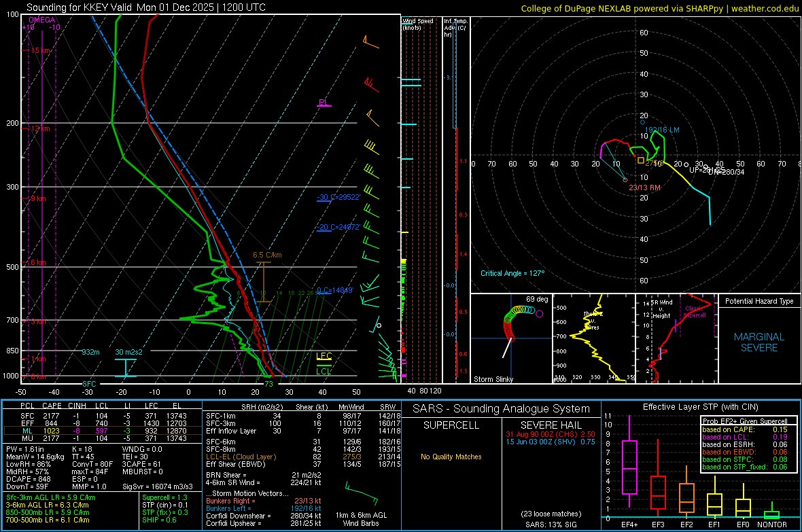Screen dimensions: 802x532
Task: Click the Effective Layer STP (with CIN) title
Action: (x=700, y=407)
